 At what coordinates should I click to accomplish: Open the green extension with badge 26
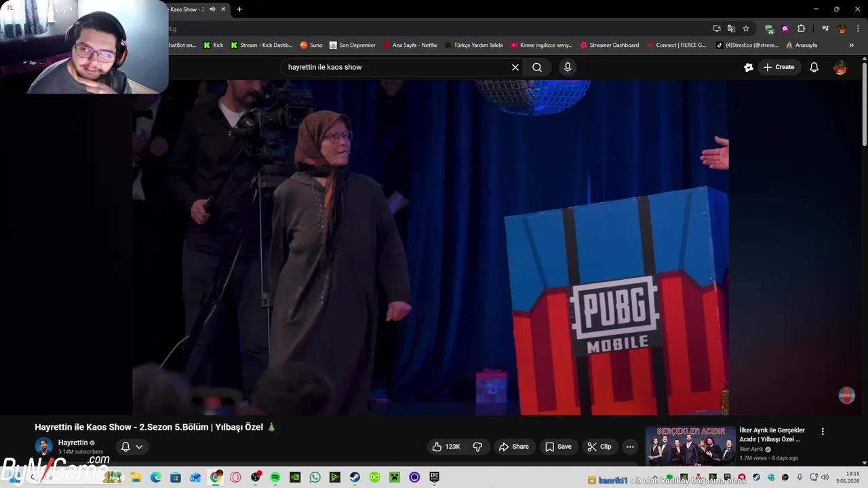tap(769, 28)
